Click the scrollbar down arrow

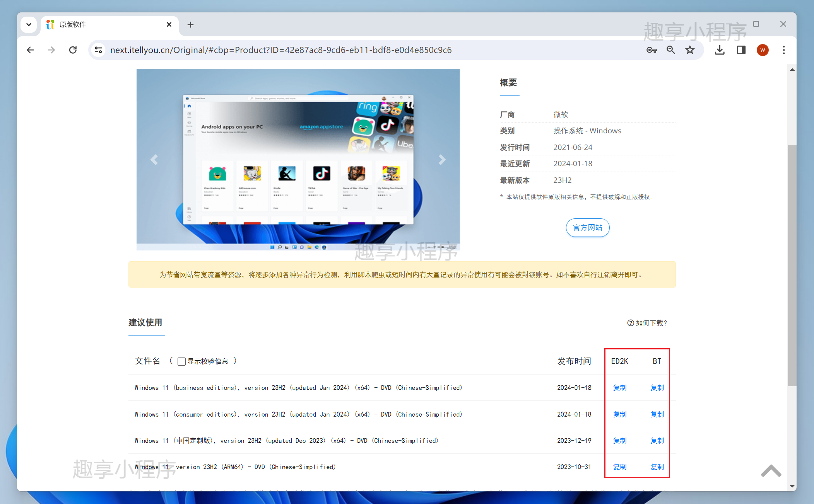coord(792,486)
